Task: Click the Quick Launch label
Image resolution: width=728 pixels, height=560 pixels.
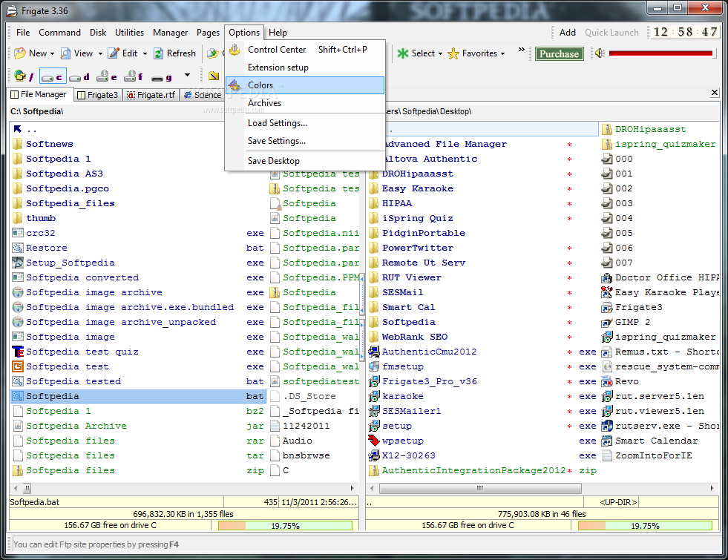Action: click(611, 33)
